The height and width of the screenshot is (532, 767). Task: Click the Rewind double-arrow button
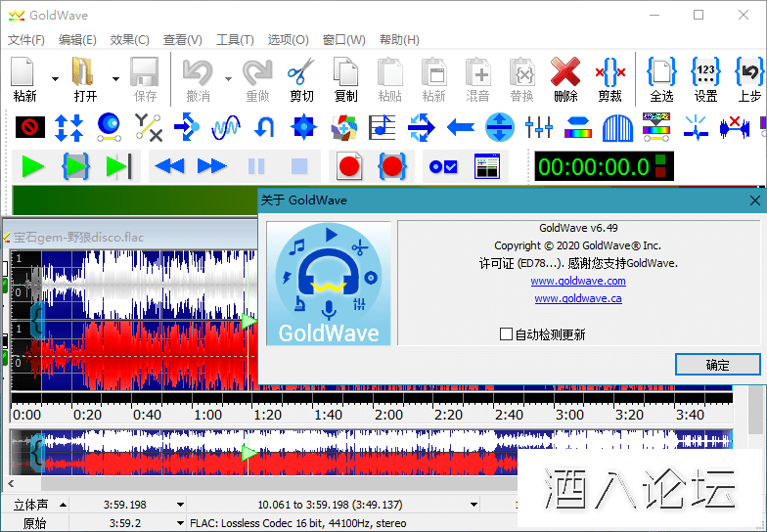click(169, 166)
